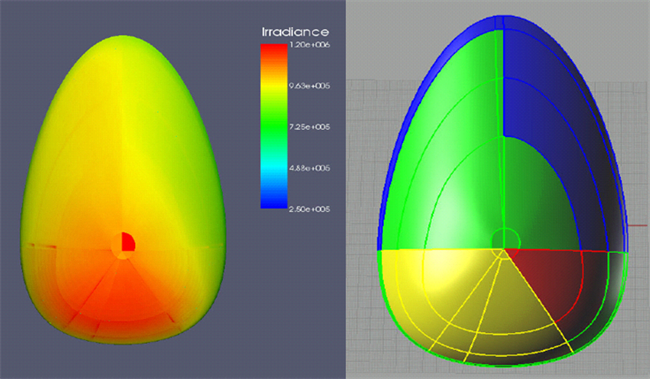Click the 1.20e+006 legend label
Image resolution: width=650 pixels, height=379 pixels.
point(309,45)
